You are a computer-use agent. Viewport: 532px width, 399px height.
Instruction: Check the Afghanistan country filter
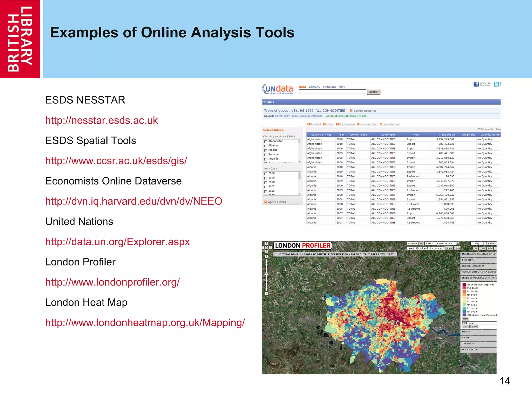(265, 142)
